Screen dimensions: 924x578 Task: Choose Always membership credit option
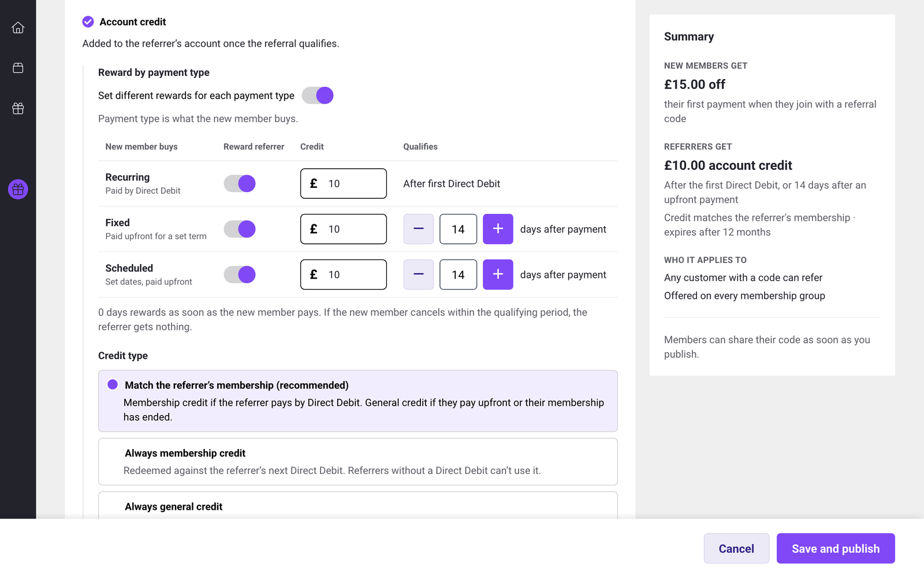click(358, 462)
